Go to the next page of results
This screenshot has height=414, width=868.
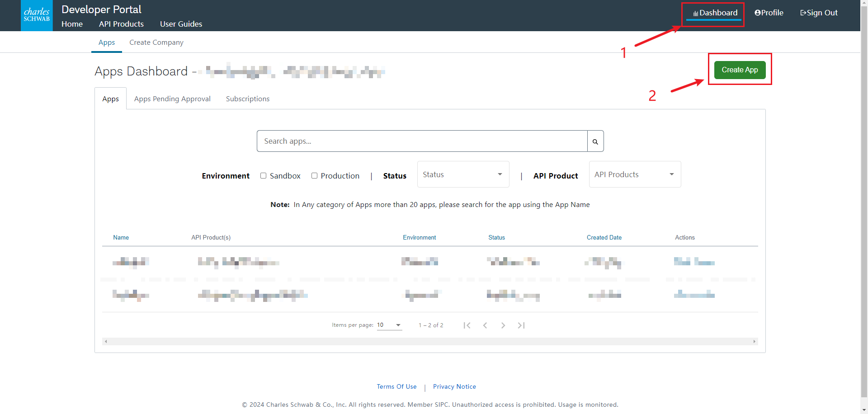pyautogui.click(x=503, y=325)
